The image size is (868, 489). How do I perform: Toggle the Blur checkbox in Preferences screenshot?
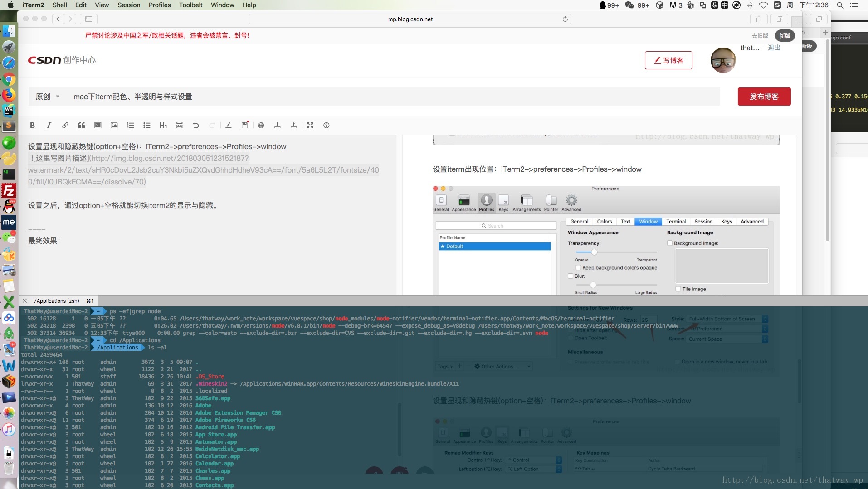(x=571, y=276)
